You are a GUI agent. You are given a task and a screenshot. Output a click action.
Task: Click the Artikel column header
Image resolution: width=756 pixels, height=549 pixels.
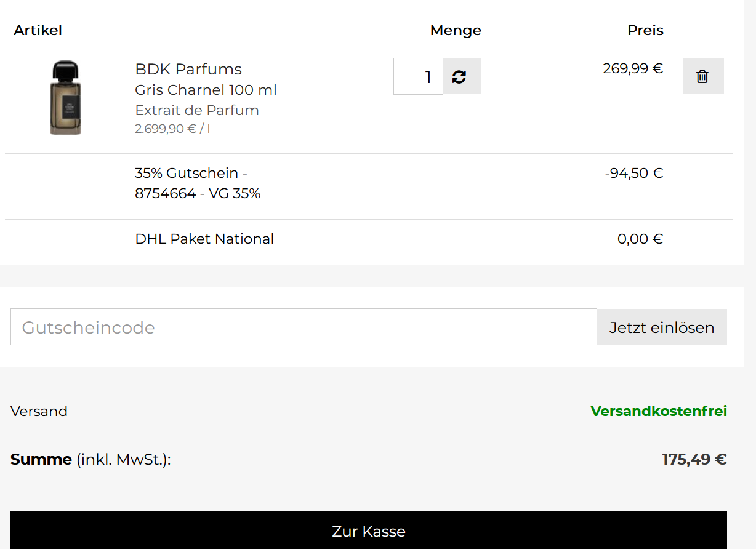click(x=38, y=30)
